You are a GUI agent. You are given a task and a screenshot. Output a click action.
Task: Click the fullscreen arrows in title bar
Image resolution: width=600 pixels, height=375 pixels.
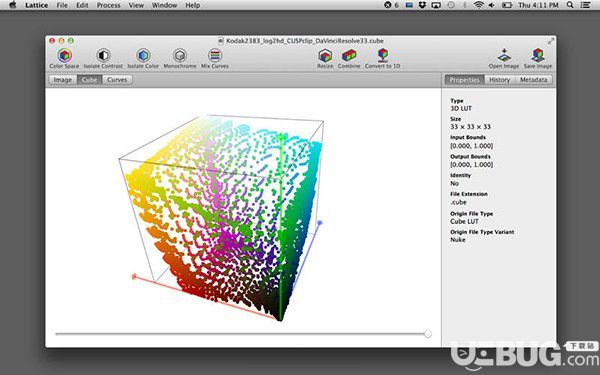(x=551, y=41)
